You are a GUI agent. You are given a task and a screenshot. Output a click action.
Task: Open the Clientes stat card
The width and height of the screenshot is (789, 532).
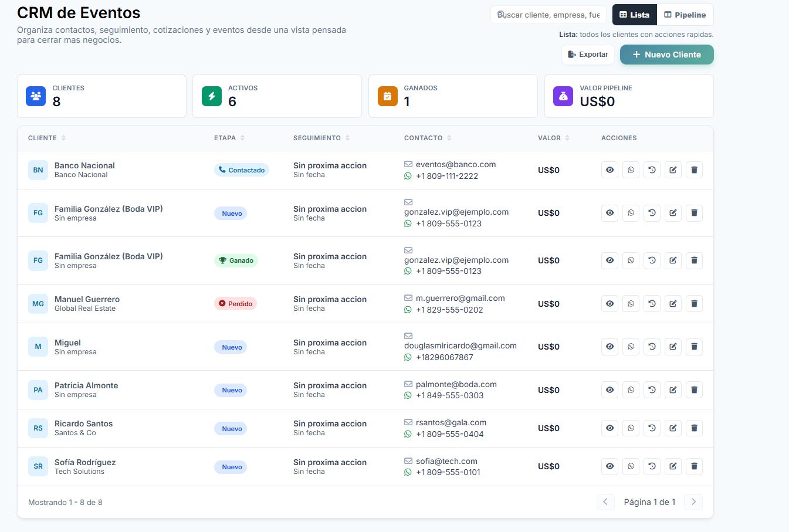(101, 96)
